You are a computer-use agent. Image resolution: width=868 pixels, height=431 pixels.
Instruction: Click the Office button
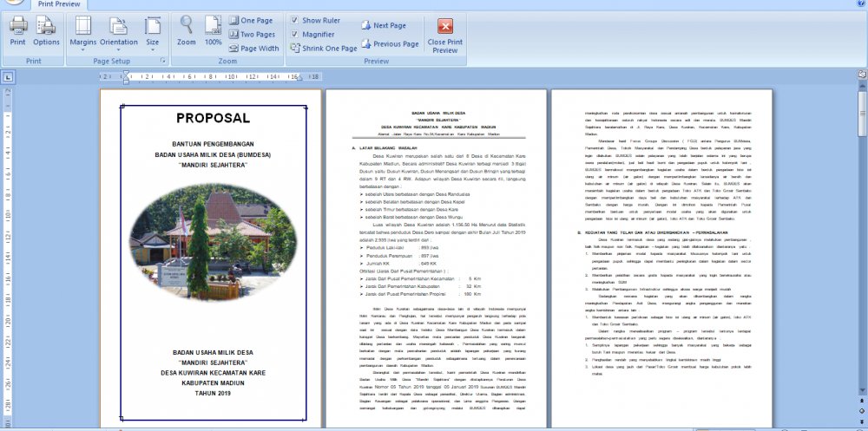pos(15,2)
